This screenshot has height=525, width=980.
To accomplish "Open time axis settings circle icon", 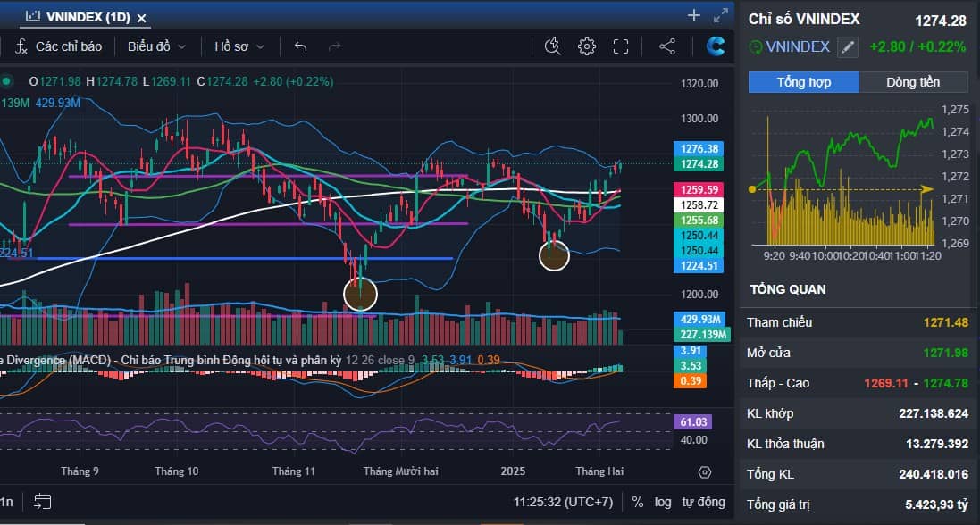I will [x=704, y=471].
